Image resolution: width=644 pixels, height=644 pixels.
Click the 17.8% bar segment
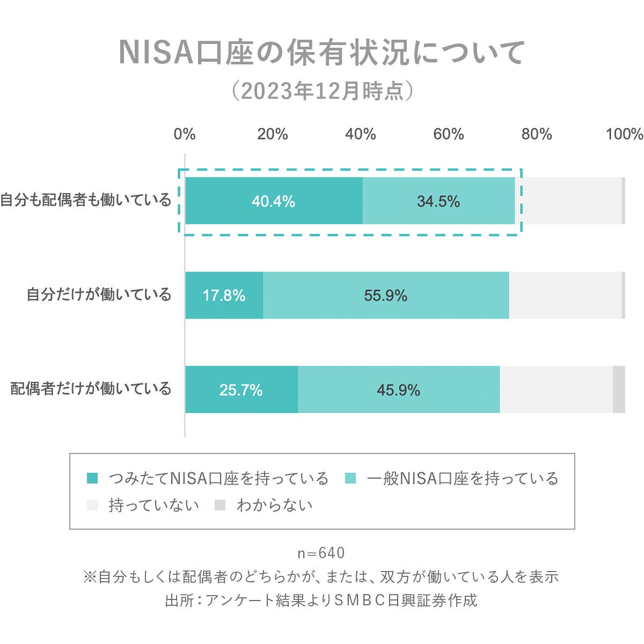pos(224,295)
